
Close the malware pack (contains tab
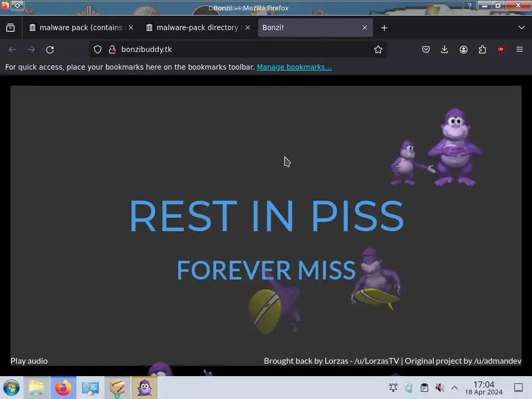click(131, 28)
